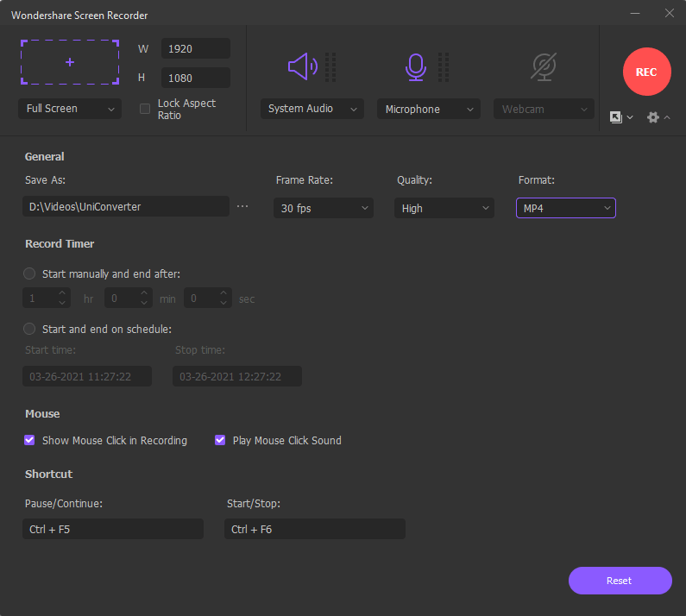
Task: Open the Webcam dropdown
Action: (x=544, y=109)
